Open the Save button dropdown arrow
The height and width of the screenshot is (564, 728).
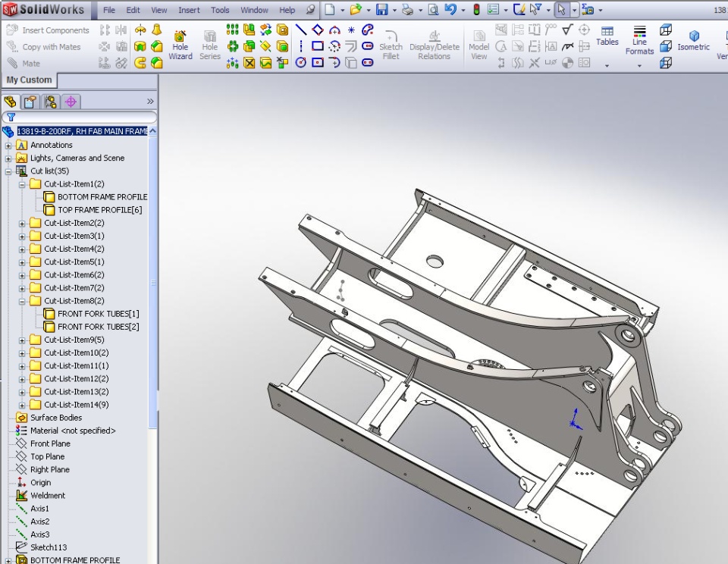coord(394,10)
